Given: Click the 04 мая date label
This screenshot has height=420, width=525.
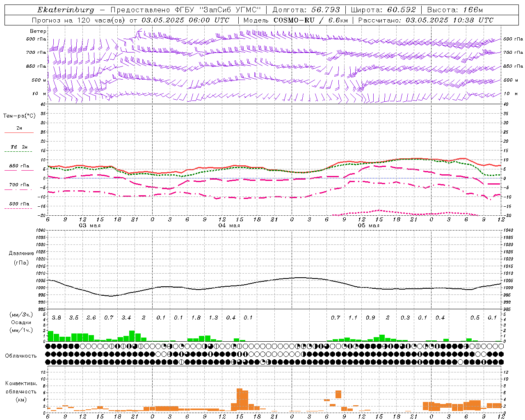Looking at the screenshot, I should click(x=229, y=225).
